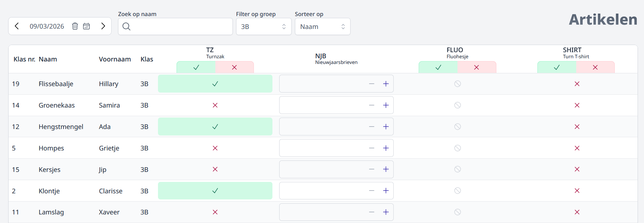Toggle Turnzak for Hillary Flissebaalje
This screenshot has height=223, width=644.
tap(215, 84)
